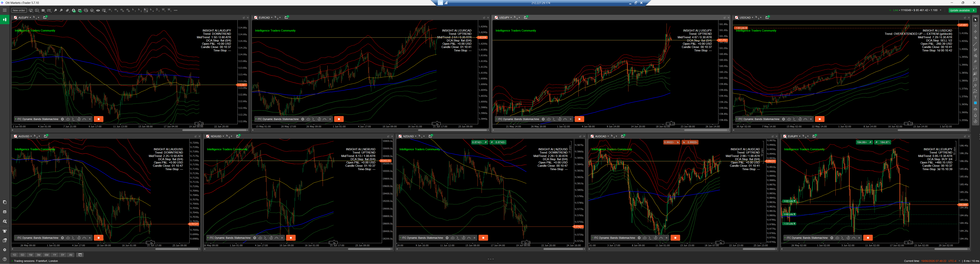Stop the cBot on the USDJPY chart
The width and height of the screenshot is (980, 264).
tap(579, 119)
